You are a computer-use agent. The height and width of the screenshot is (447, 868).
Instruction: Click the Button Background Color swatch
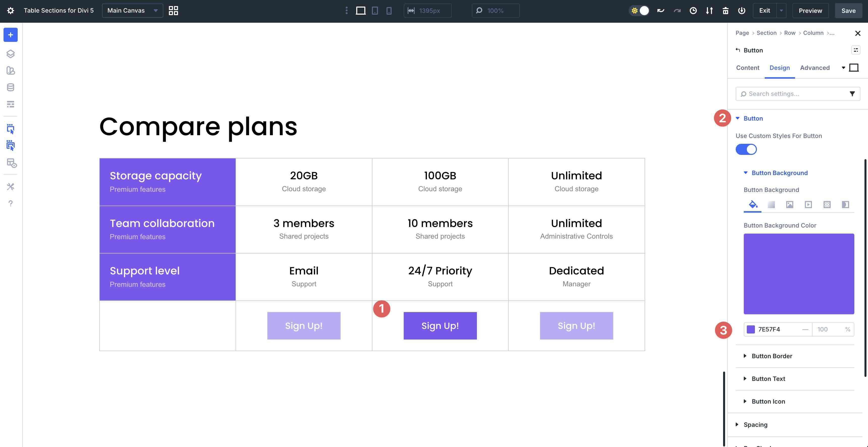(799, 274)
